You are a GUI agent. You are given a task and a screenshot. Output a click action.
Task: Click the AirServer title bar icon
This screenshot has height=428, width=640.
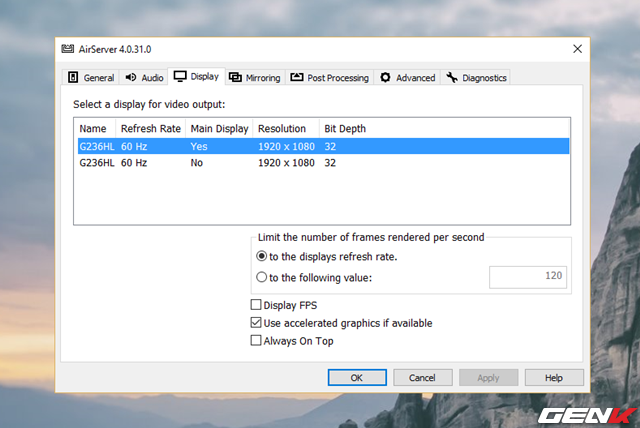click(68, 48)
